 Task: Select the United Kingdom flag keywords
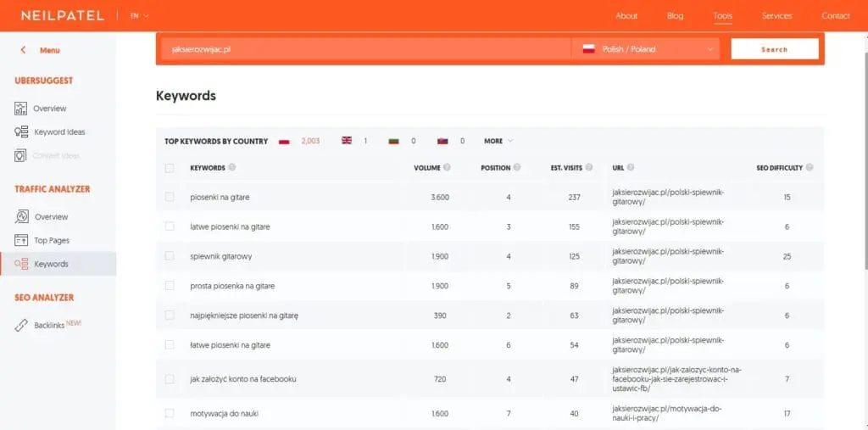[x=347, y=141]
